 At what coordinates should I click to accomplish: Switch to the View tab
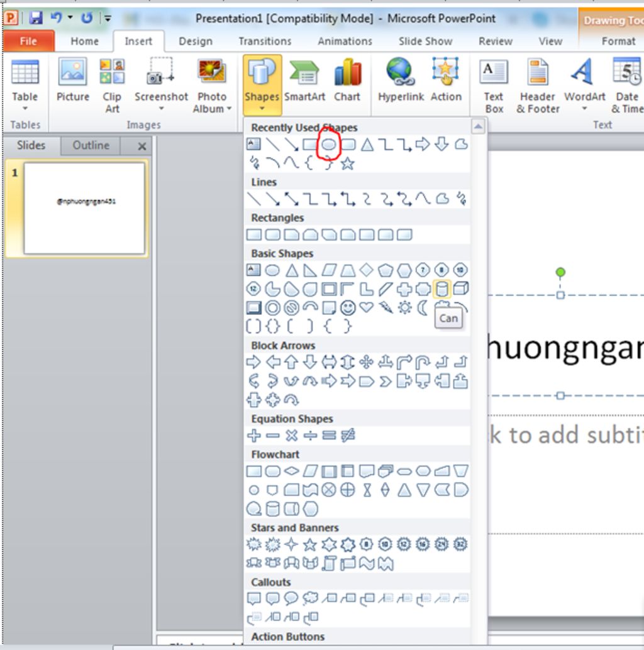550,41
